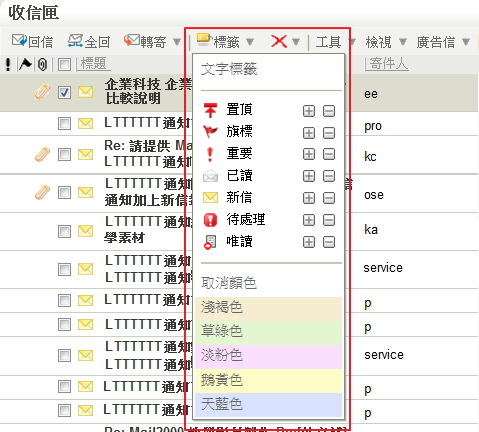Screen dimensions: 479x432
Task: Apply the 鵝黃色 color swatch
Action: click(269, 381)
